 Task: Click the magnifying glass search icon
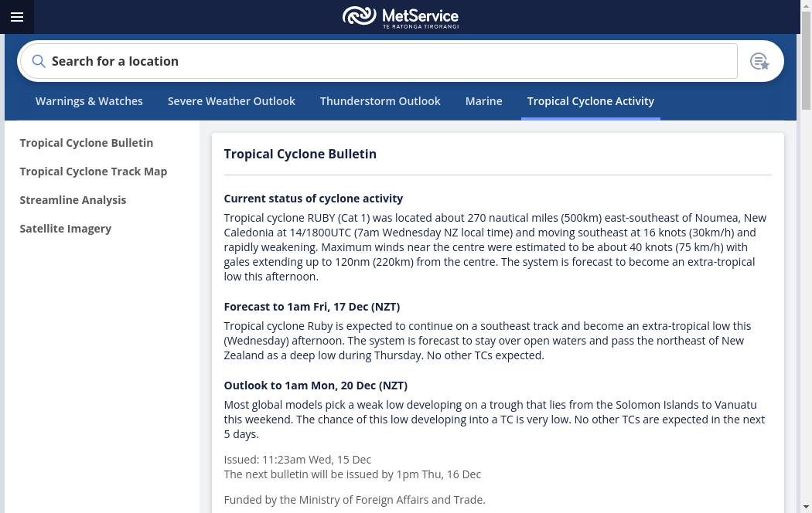tap(39, 61)
